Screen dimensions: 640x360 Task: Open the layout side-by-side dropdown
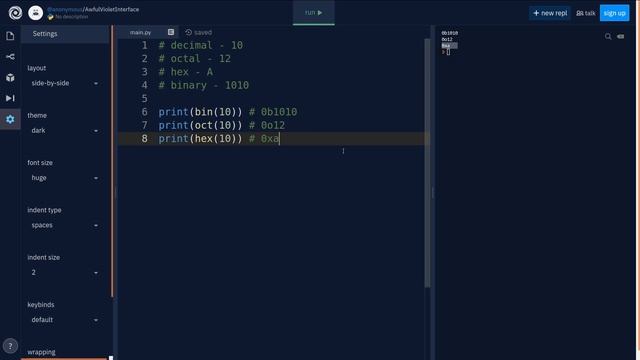coord(64,83)
